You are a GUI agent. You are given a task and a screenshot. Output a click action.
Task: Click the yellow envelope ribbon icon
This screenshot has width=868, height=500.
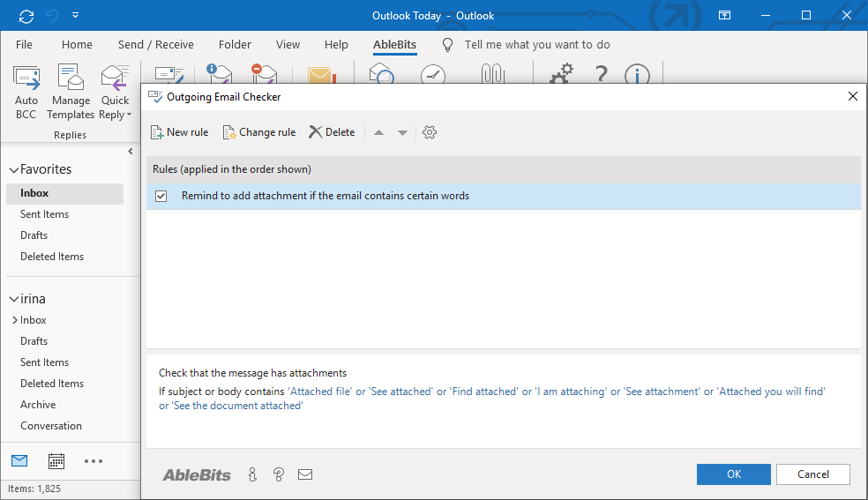[x=322, y=75]
